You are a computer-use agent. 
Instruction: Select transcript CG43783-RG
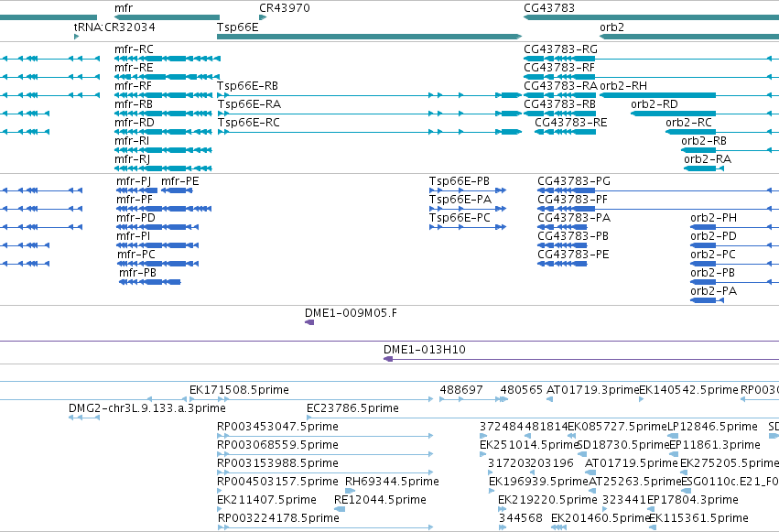tap(560, 49)
